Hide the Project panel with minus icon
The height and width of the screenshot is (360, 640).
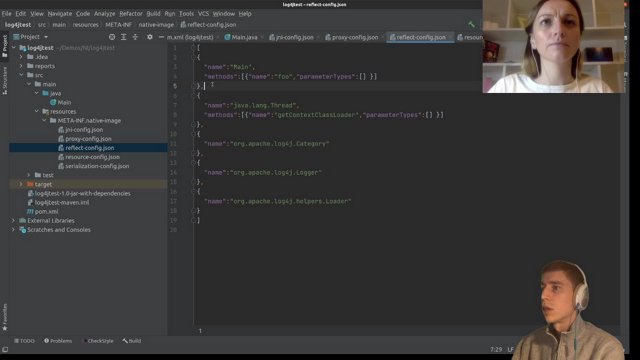[x=161, y=37]
